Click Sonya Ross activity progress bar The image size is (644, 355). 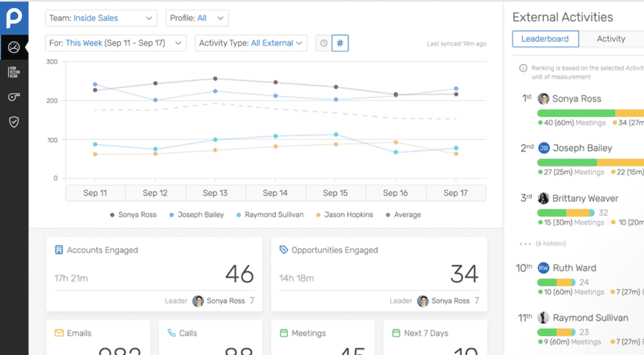coord(591,113)
